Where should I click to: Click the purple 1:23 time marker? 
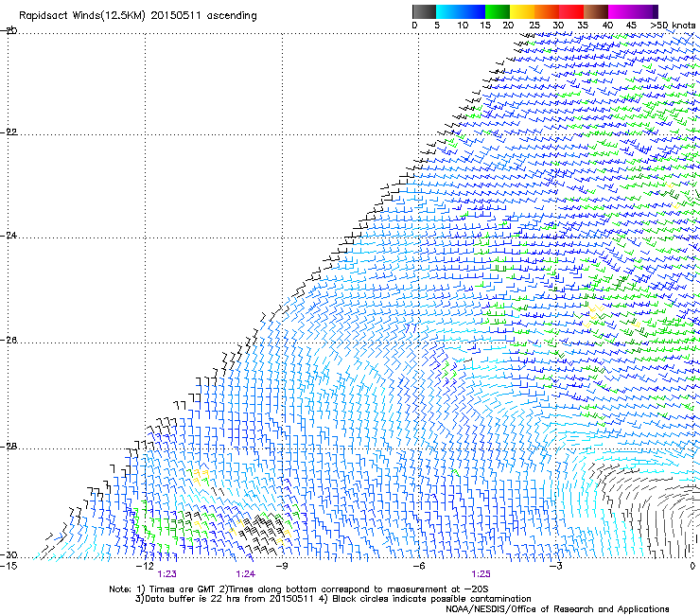coord(167,574)
